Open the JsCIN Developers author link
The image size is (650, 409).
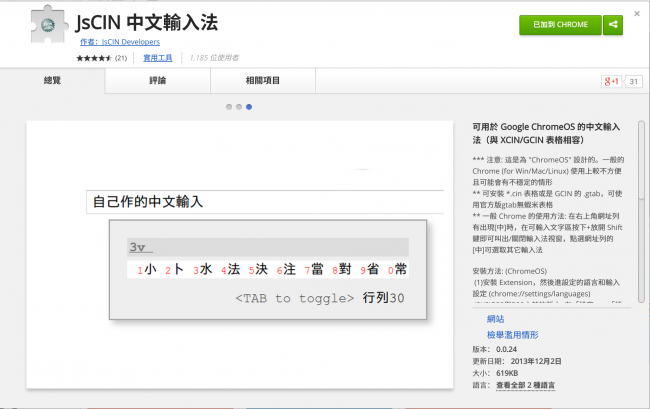[x=120, y=42]
